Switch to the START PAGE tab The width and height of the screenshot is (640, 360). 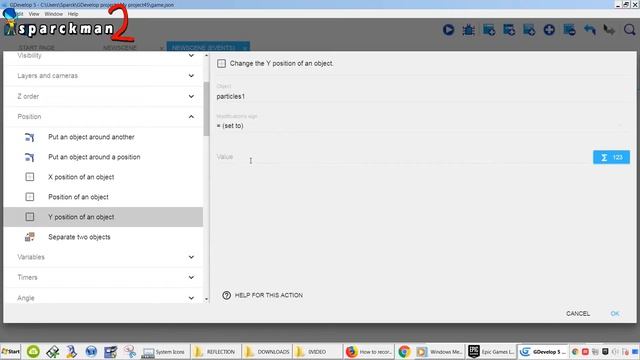pos(36,48)
